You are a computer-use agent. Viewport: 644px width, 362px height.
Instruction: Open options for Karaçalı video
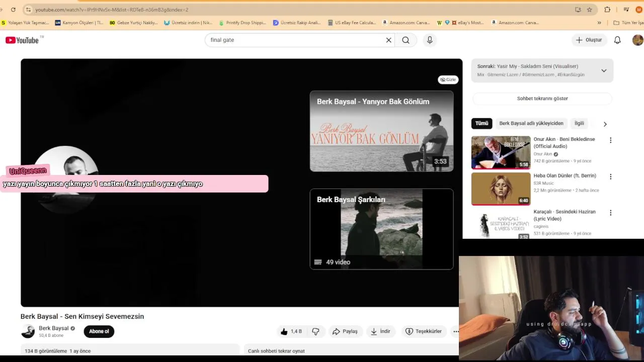(610, 213)
